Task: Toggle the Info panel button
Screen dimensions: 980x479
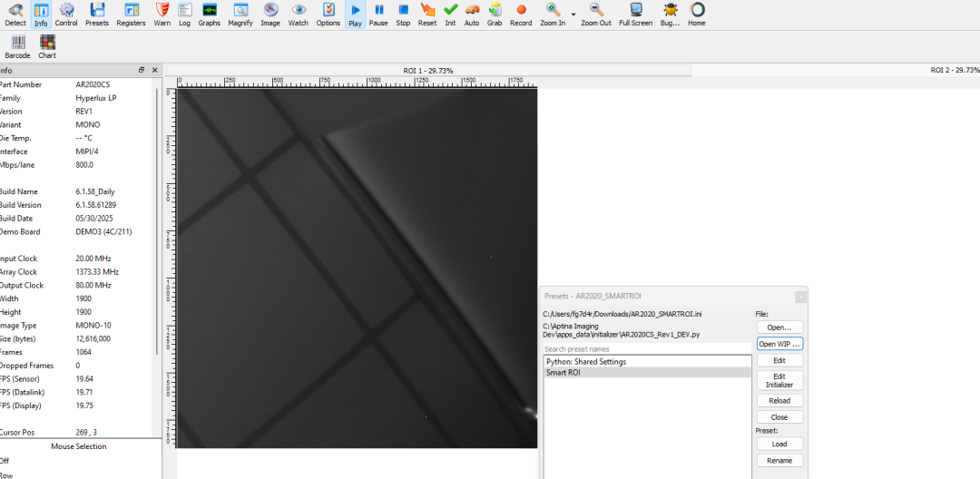Action: point(41,15)
